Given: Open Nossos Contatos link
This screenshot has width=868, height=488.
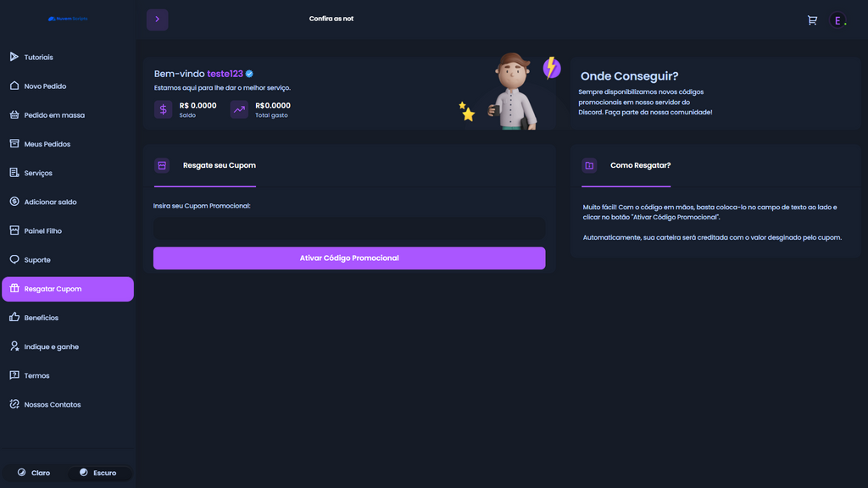Looking at the screenshot, I should [52, 405].
